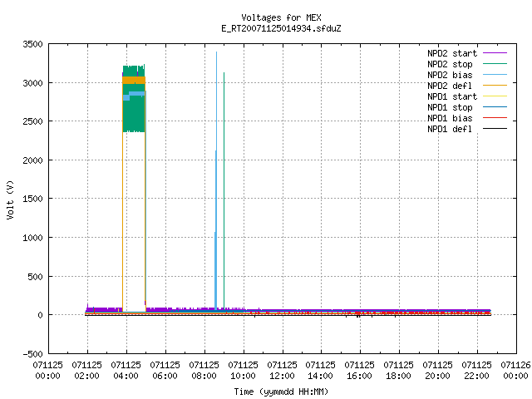
Task: Click the purple NPD2 start legend line
Action: (x=495, y=53)
